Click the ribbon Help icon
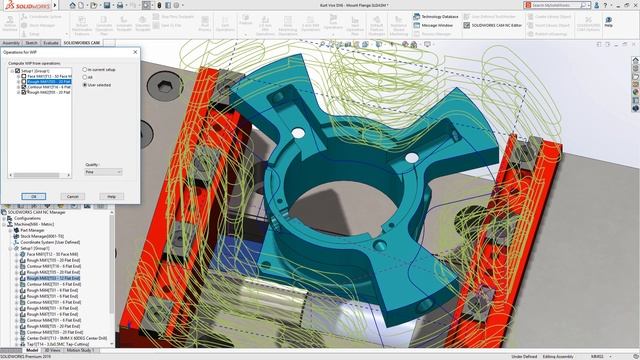The width and height of the screenshot is (640, 360). coord(609,22)
